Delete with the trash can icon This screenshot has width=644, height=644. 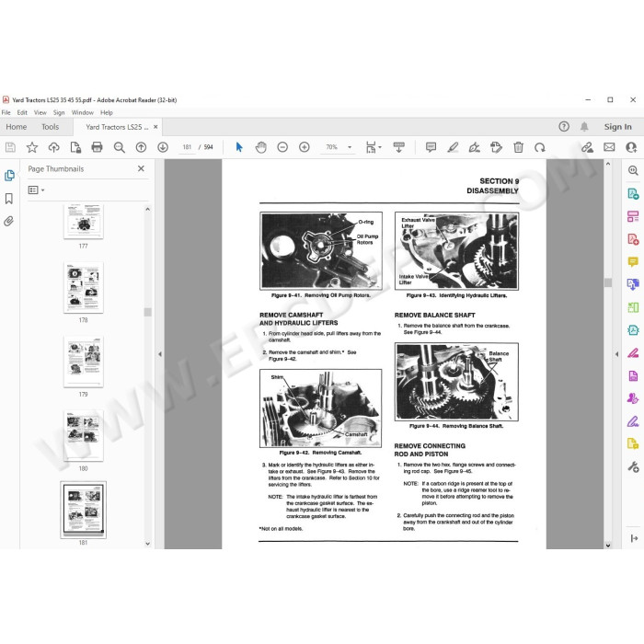coord(518,147)
